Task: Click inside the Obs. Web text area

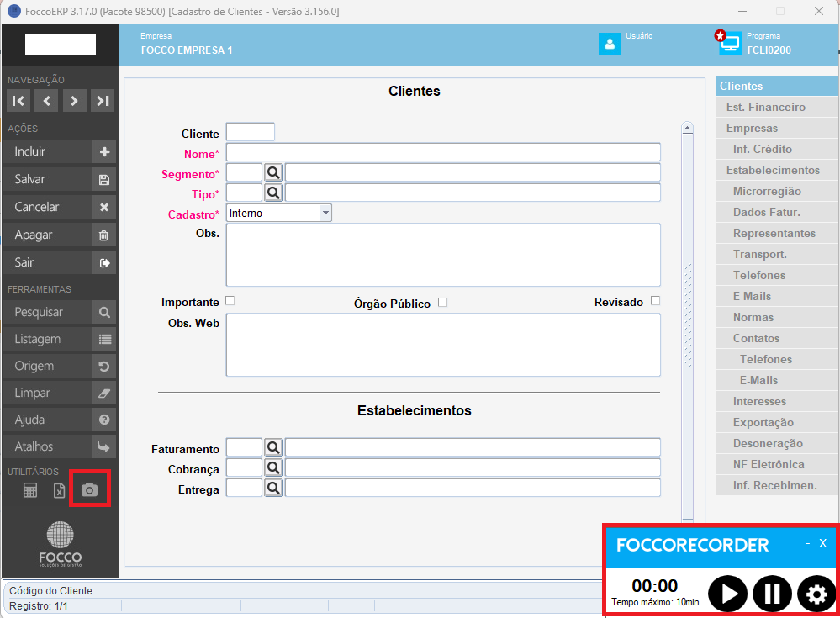Action: pyautogui.click(x=443, y=345)
